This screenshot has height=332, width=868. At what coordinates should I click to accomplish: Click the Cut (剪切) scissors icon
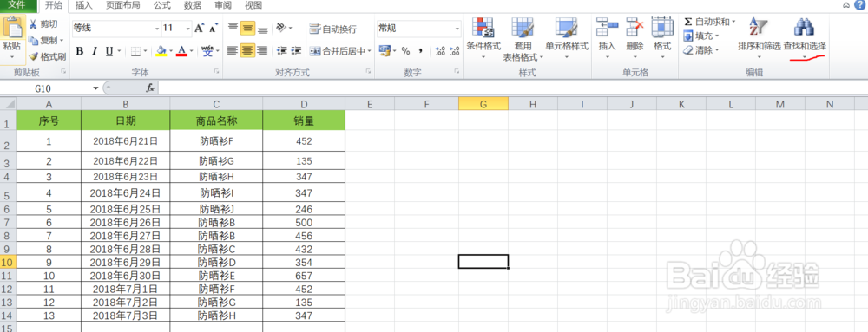click(33, 23)
